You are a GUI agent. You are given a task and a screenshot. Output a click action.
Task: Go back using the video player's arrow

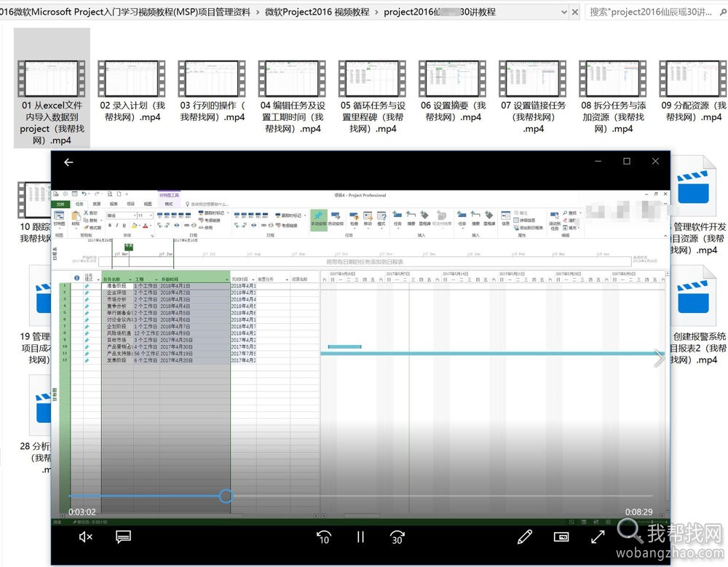(68, 162)
